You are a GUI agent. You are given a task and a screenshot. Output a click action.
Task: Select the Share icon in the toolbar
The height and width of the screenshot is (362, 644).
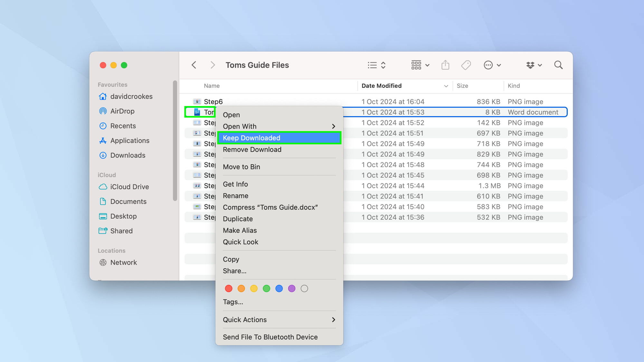pyautogui.click(x=445, y=65)
